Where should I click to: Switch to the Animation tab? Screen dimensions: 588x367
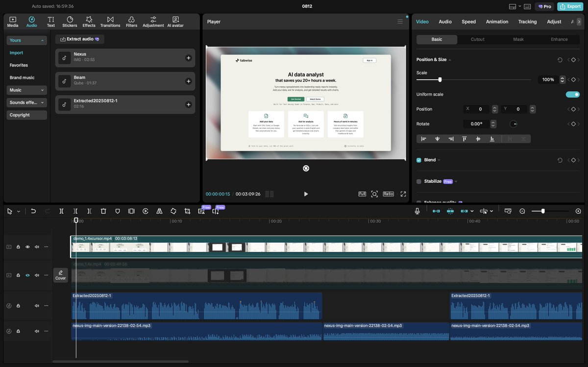click(497, 22)
